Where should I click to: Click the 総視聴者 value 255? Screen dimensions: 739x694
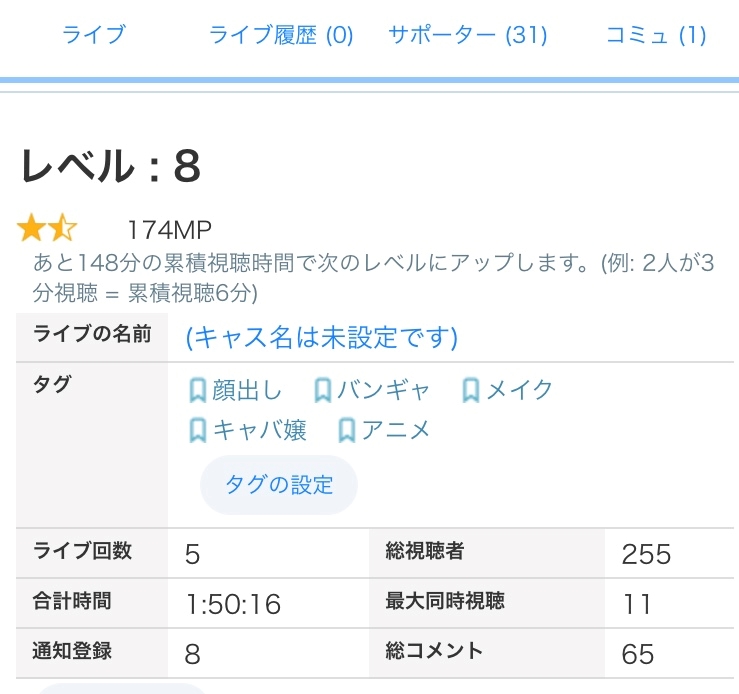(646, 554)
